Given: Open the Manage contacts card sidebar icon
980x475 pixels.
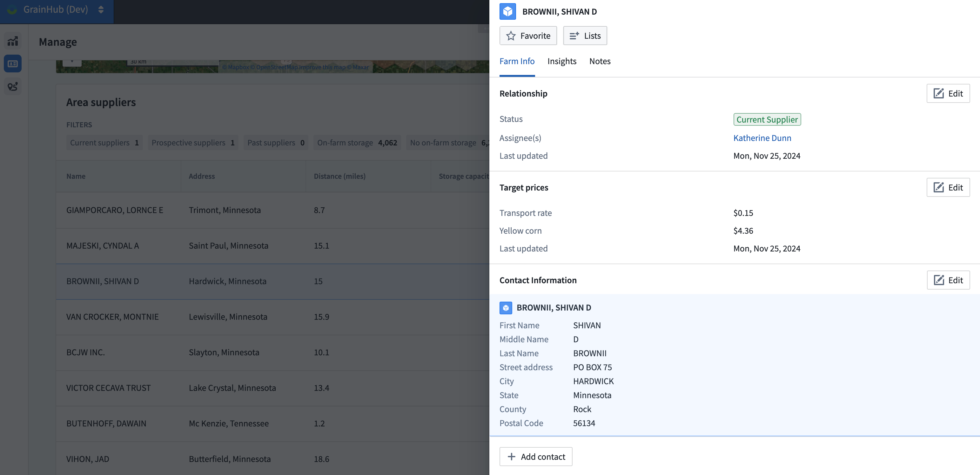Looking at the screenshot, I should point(13,64).
